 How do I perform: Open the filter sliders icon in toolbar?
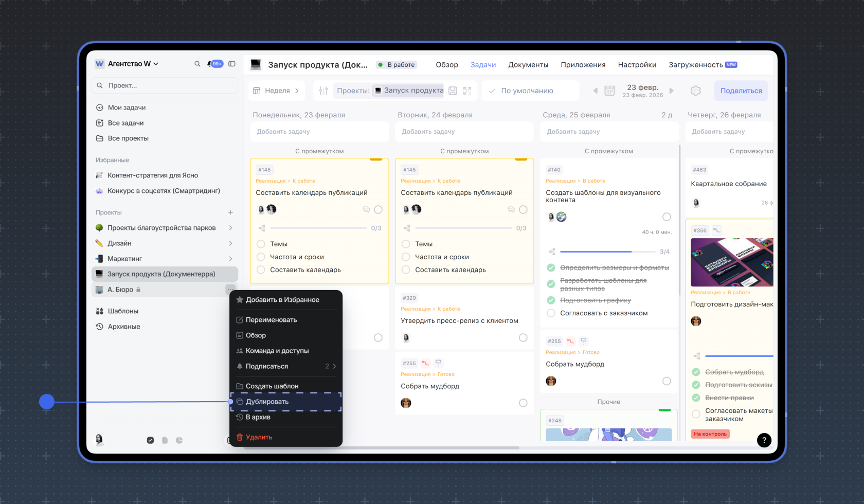(323, 91)
